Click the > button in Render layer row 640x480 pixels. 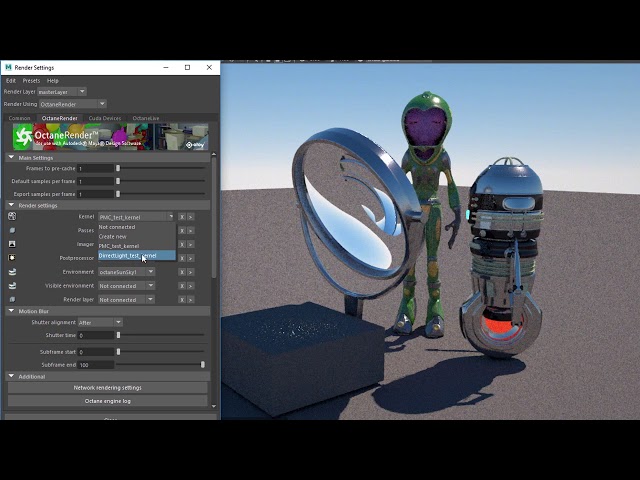[x=190, y=300]
